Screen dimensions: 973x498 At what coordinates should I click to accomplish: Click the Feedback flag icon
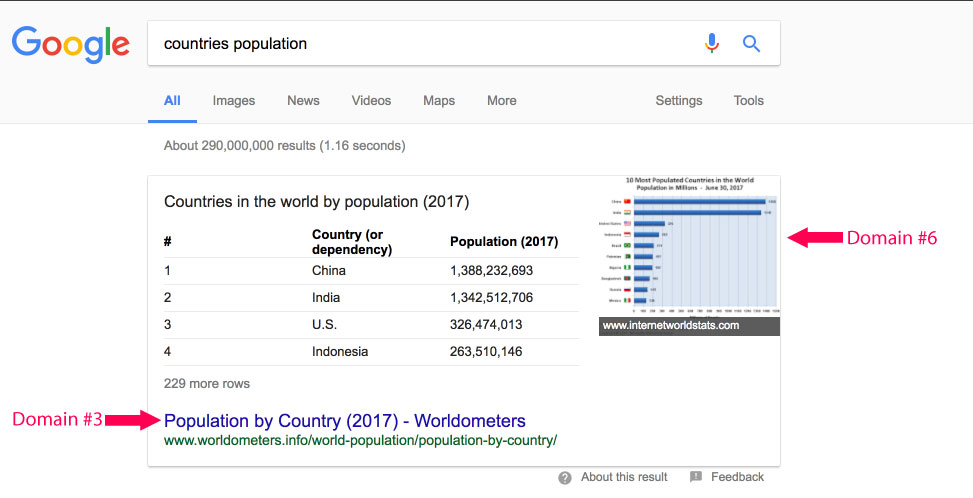click(x=696, y=477)
